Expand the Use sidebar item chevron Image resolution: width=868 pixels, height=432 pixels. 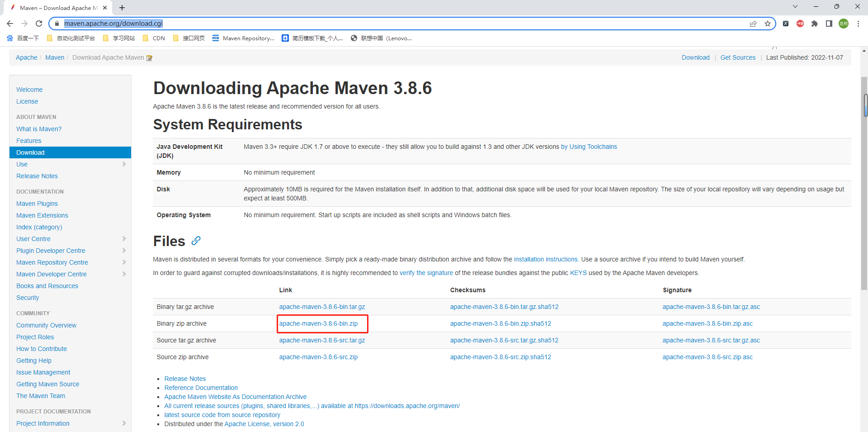pos(124,164)
